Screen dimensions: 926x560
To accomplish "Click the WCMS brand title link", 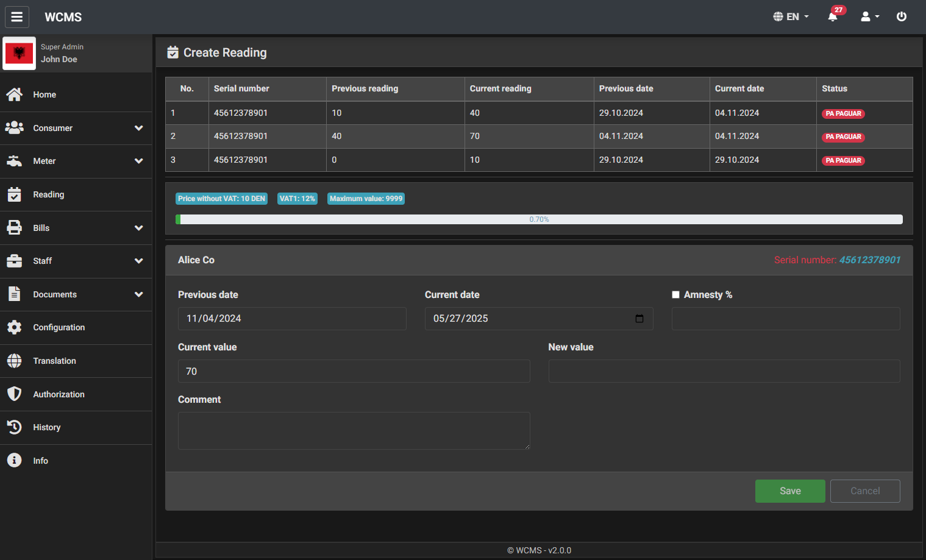I will click(x=63, y=17).
